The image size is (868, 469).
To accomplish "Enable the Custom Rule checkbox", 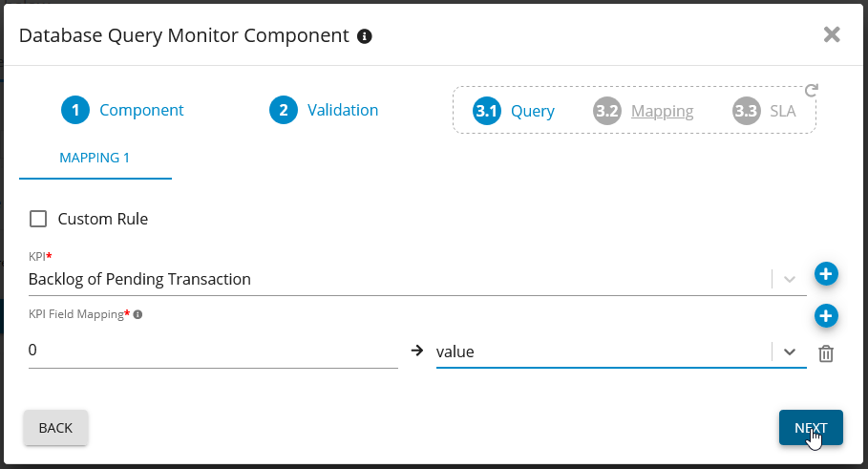I will pos(38,219).
